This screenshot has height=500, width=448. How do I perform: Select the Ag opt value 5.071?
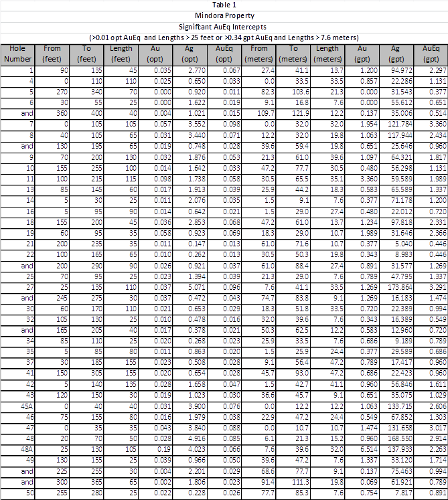pyautogui.click(x=197, y=287)
